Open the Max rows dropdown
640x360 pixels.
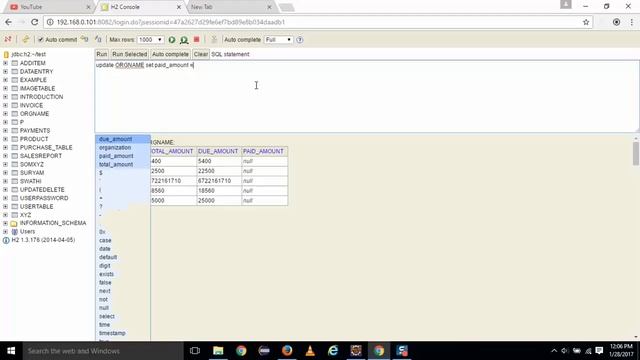tap(150, 40)
